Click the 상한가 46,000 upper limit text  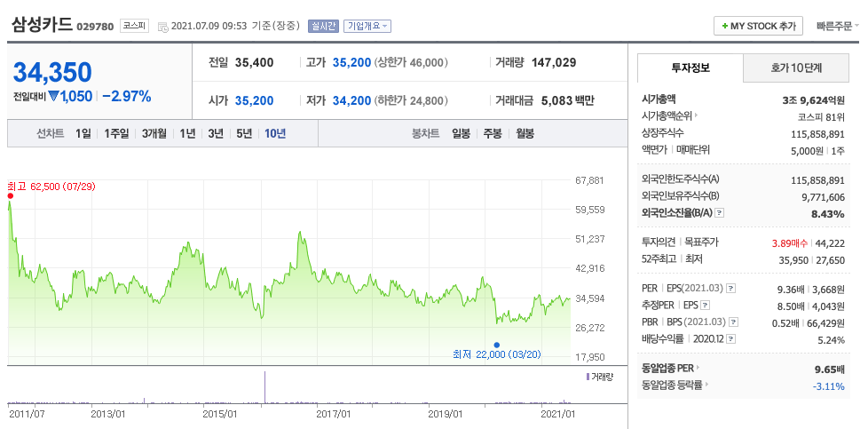411,63
